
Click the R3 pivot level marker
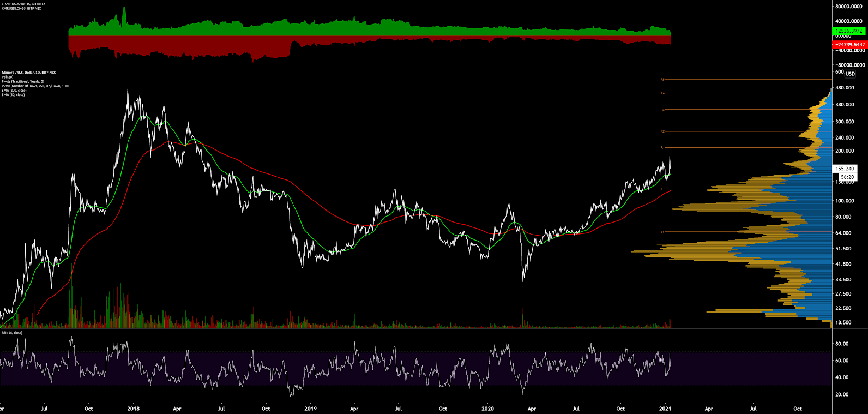coord(662,110)
